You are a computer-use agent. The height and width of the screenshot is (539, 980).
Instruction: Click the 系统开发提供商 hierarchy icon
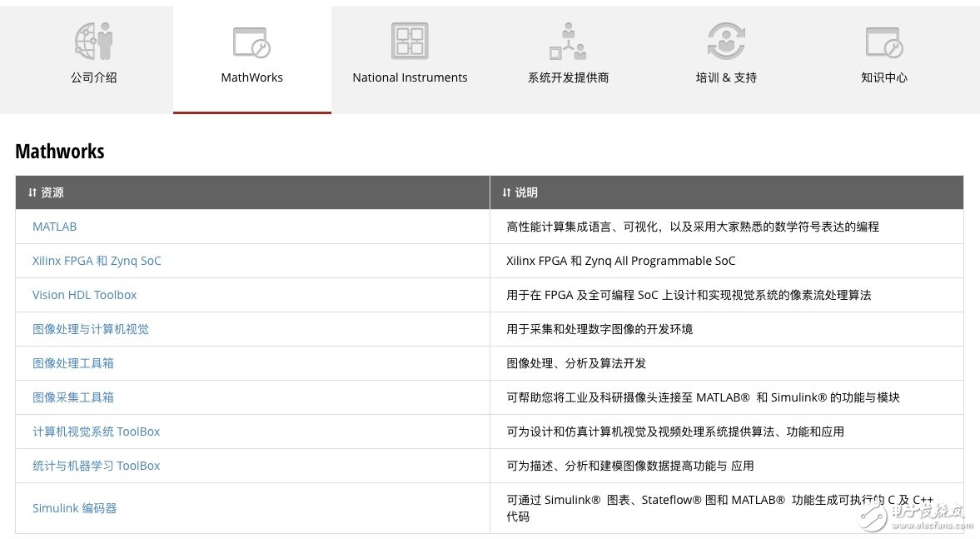568,41
